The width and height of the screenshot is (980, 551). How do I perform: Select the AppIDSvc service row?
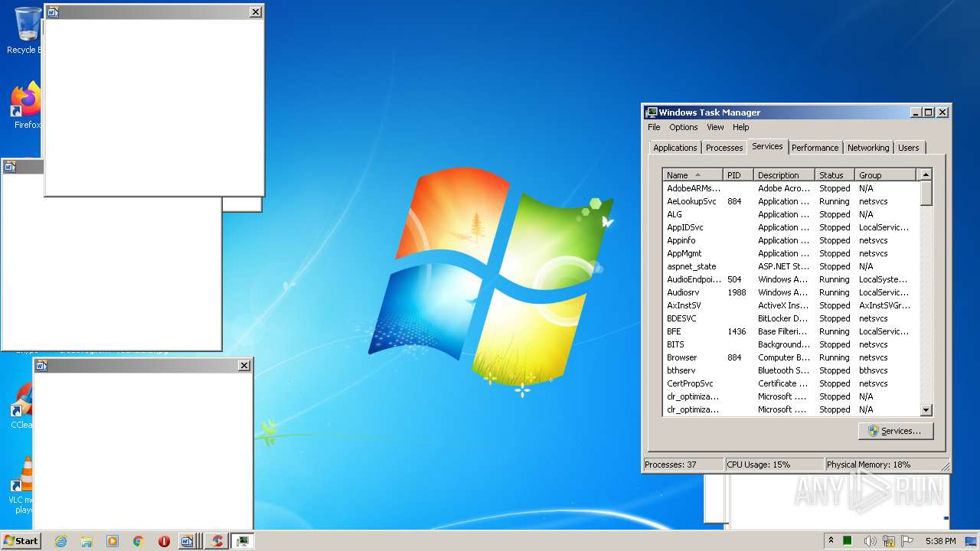pos(791,227)
